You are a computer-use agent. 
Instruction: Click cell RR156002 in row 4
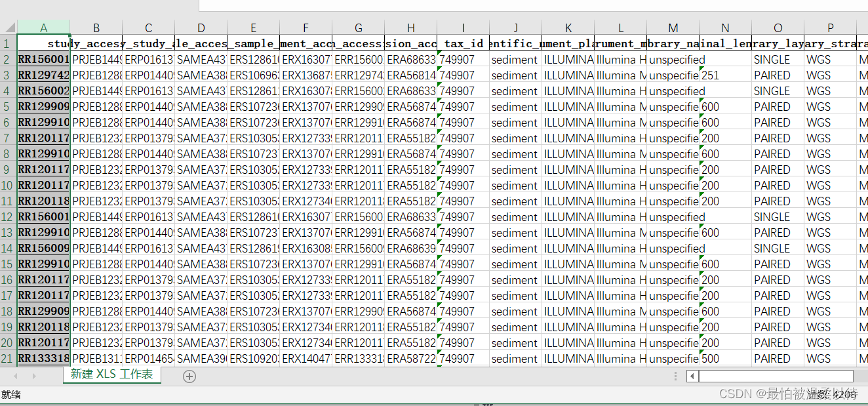[x=43, y=91]
